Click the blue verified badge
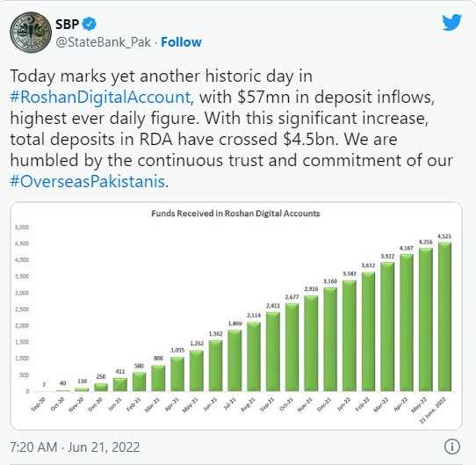The image size is (476, 465). click(90, 24)
